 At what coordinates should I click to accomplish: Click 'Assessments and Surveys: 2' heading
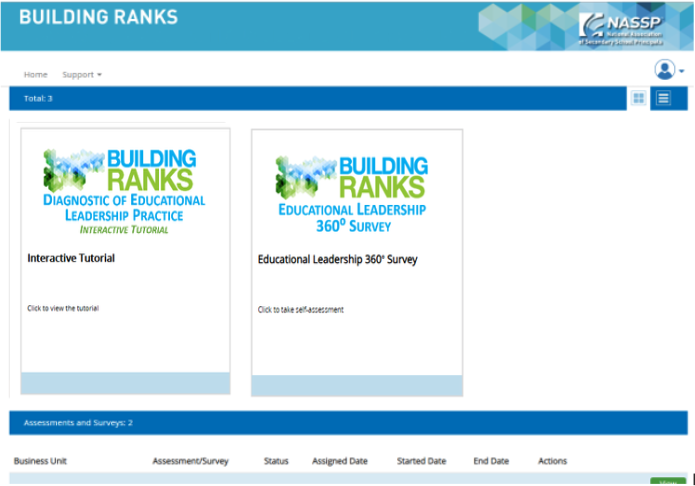(x=78, y=423)
